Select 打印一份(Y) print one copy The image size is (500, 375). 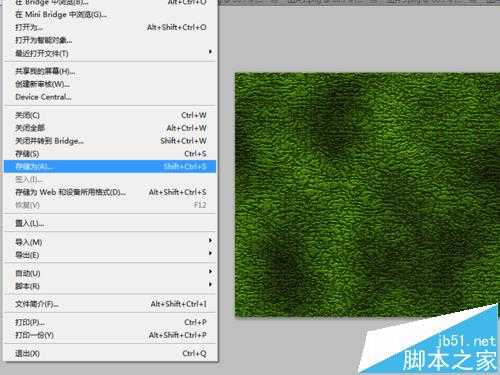pyautogui.click(x=110, y=335)
